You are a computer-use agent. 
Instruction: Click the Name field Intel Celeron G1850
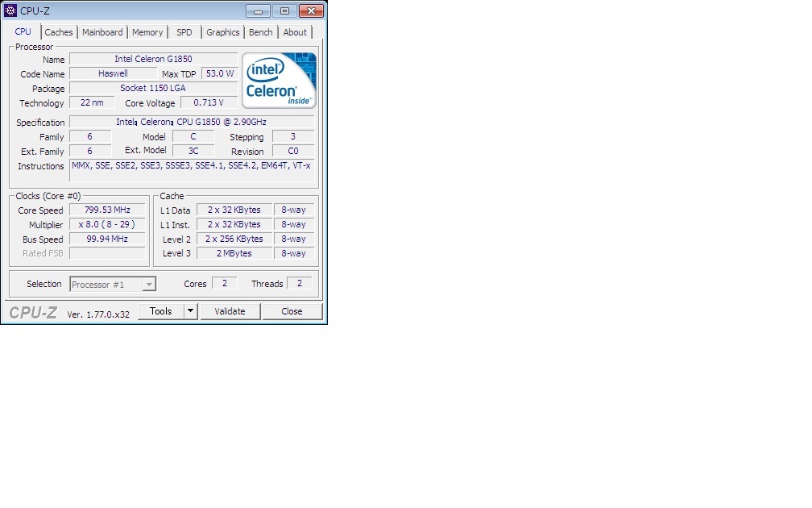tap(153, 59)
